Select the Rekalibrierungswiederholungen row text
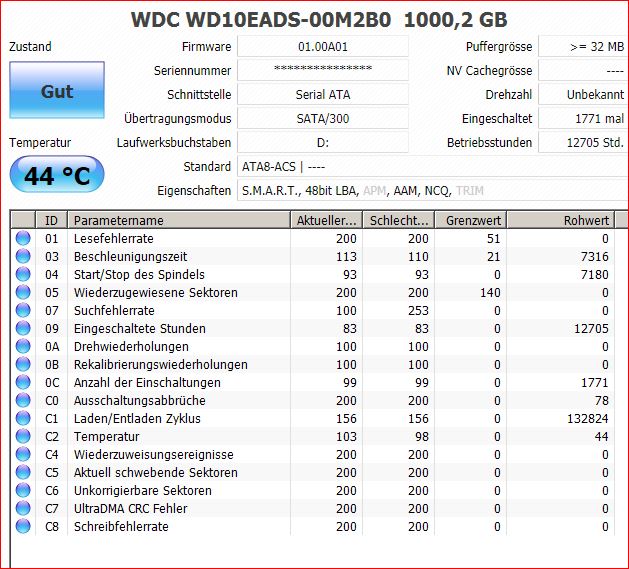 160,365
